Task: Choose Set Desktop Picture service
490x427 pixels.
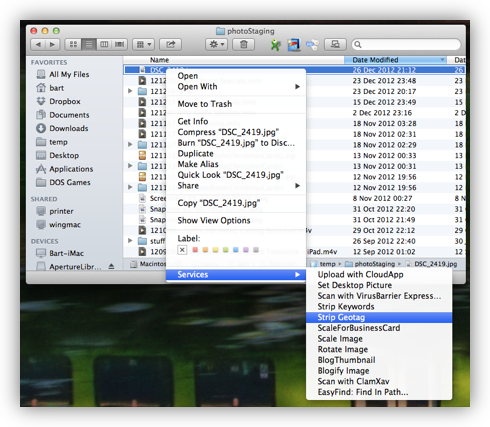Action: 379,285
